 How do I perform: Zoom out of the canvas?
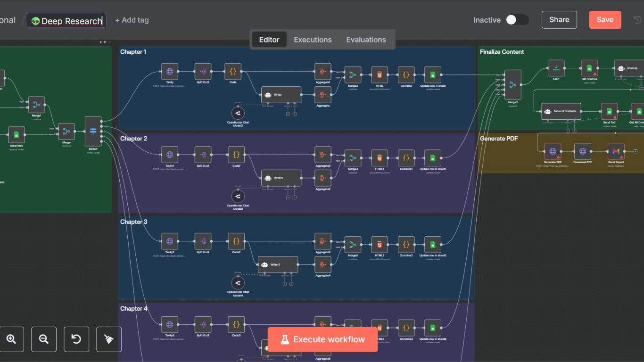(44, 339)
